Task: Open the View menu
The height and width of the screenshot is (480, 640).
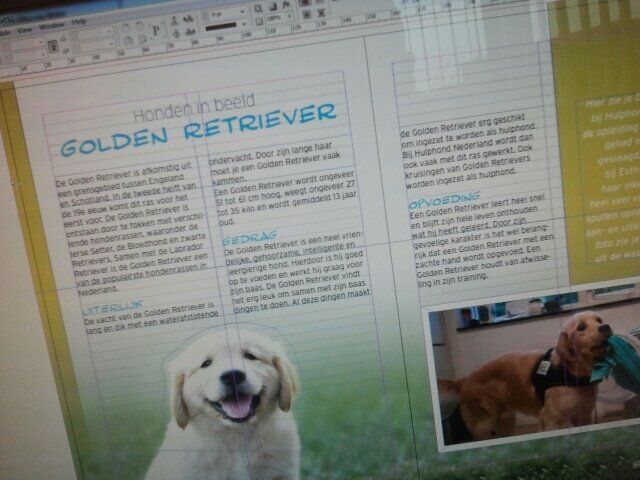Action: point(24,30)
